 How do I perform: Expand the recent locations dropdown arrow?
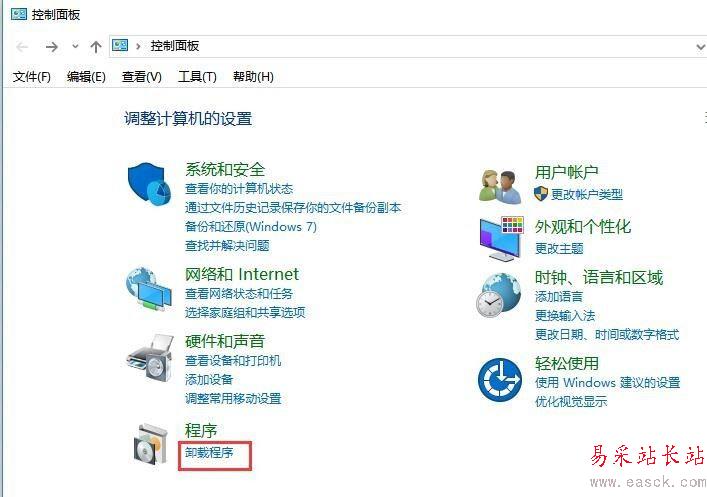(75, 46)
